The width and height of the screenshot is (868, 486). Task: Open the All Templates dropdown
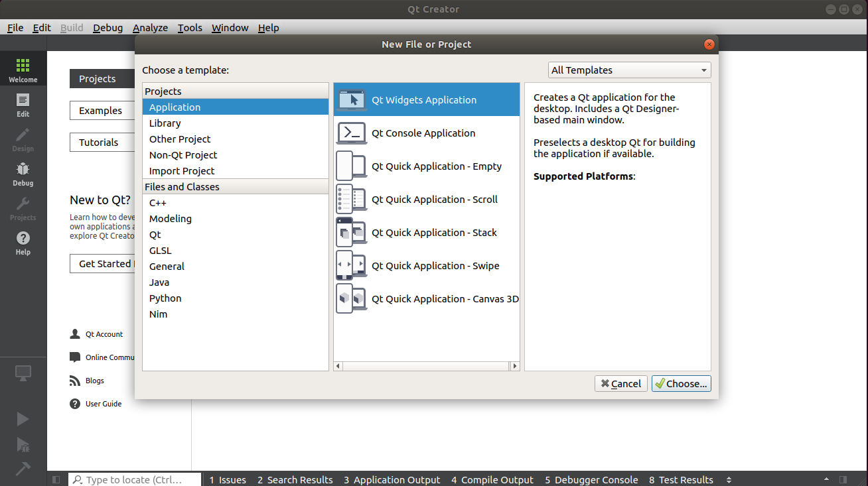pyautogui.click(x=630, y=70)
